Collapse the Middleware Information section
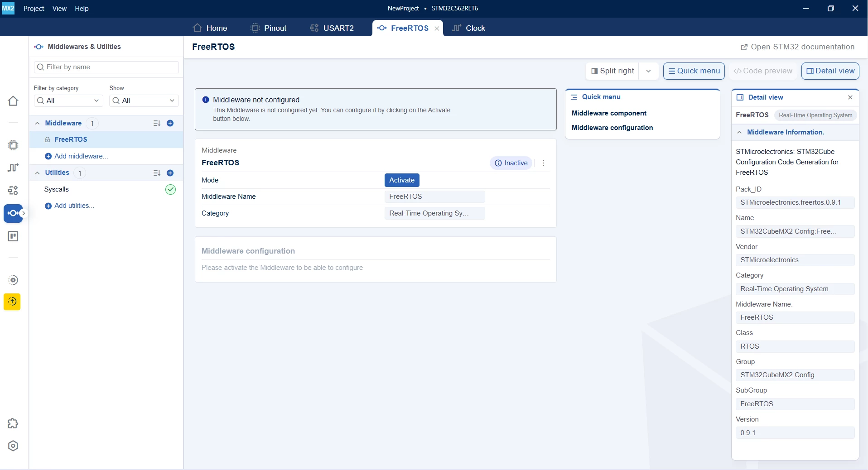The height and width of the screenshot is (470, 868). click(x=739, y=132)
